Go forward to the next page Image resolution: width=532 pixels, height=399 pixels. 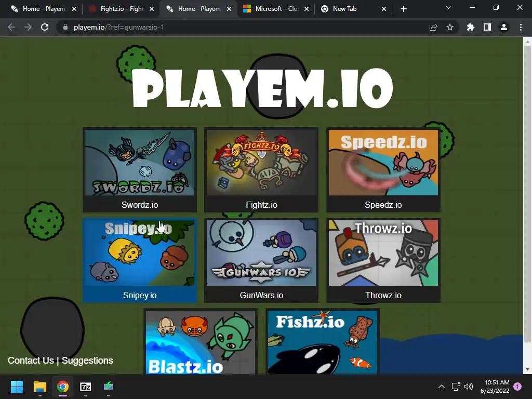click(x=28, y=27)
